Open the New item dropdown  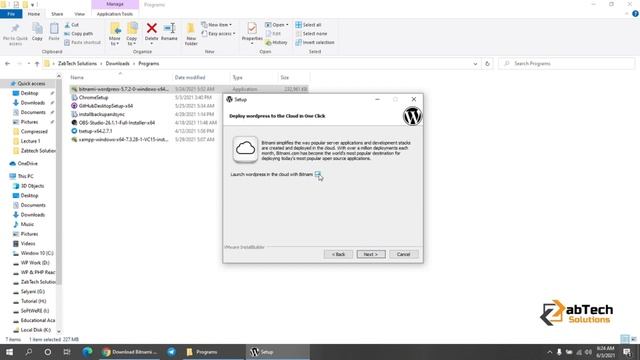click(x=217, y=25)
